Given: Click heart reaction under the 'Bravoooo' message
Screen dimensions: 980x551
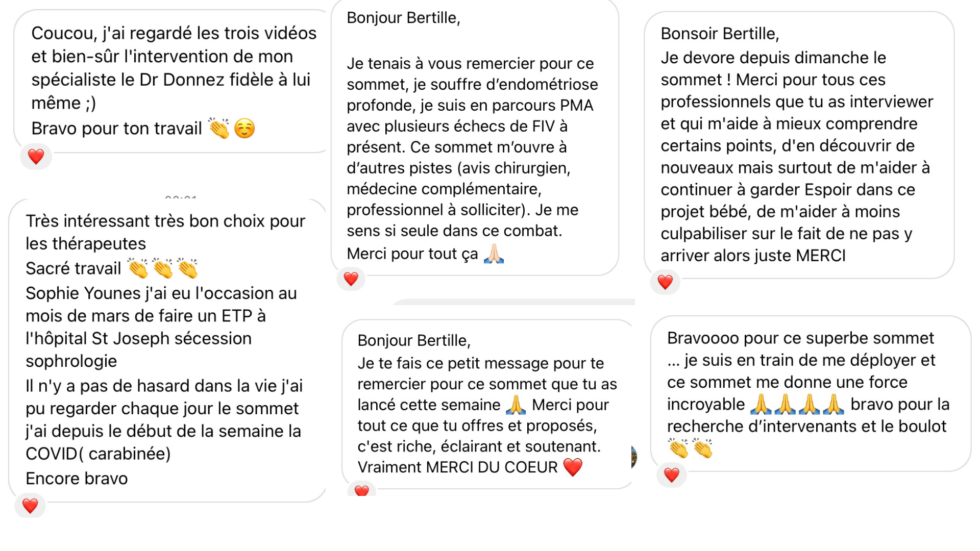Looking at the screenshot, I should coord(671,475).
